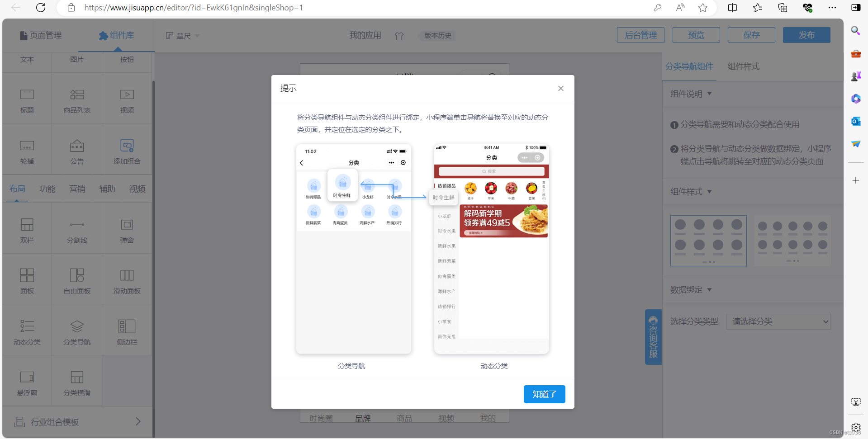Select the 弹窗 popup component
The width and height of the screenshot is (868, 439).
pyautogui.click(x=127, y=228)
